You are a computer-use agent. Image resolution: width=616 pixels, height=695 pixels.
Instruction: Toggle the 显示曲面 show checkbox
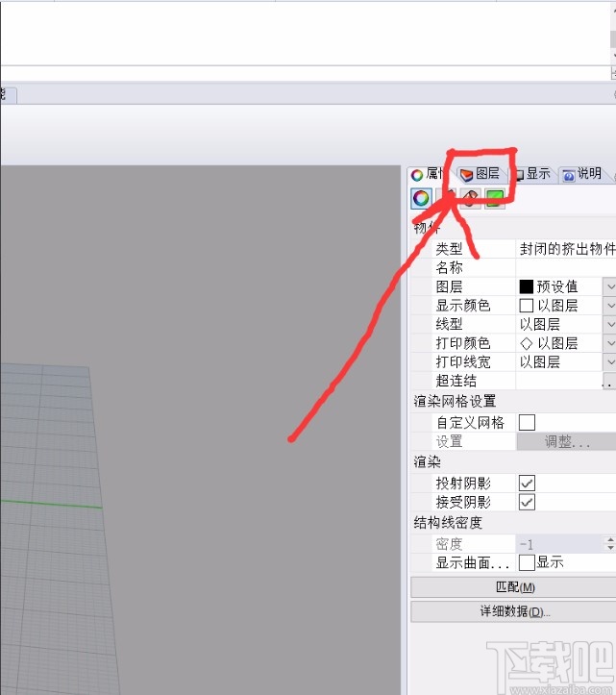tap(527, 562)
